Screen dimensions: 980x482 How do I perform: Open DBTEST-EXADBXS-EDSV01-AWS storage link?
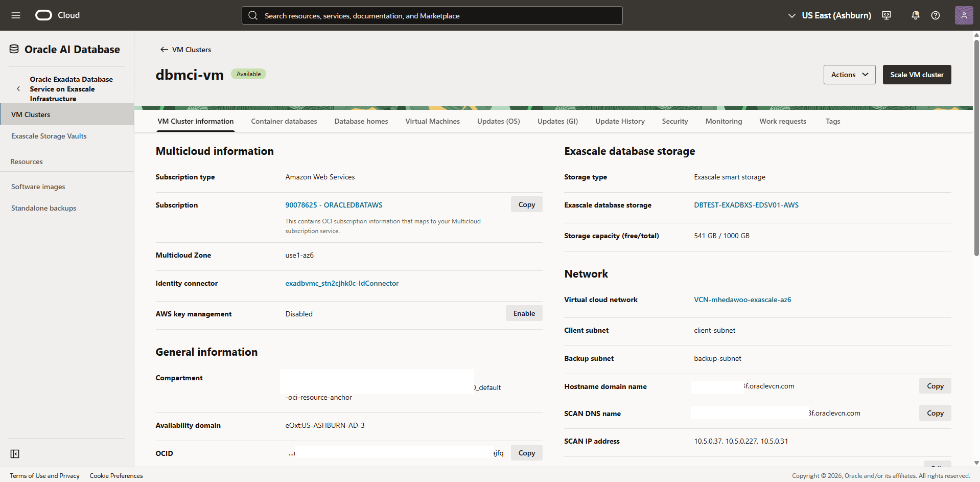click(x=746, y=205)
